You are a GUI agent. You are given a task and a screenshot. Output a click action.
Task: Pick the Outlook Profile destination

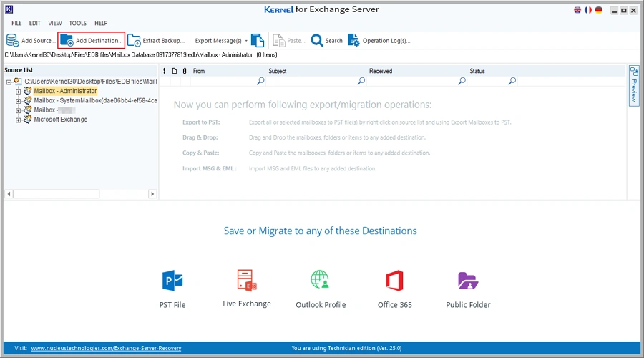321,281
